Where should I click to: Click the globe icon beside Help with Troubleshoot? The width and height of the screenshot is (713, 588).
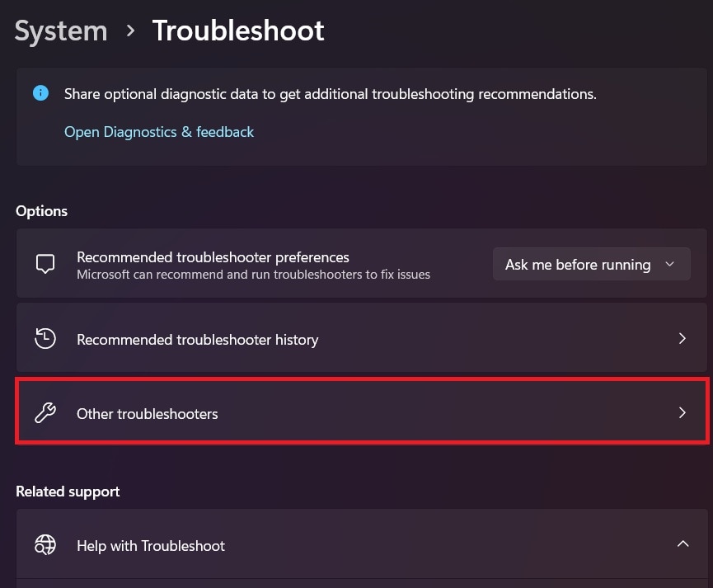45,545
